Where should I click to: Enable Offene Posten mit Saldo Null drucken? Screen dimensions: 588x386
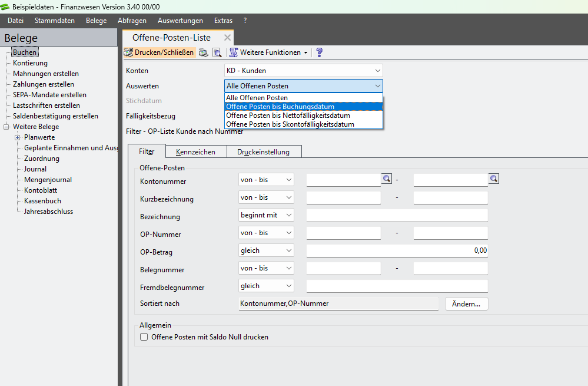pos(144,337)
